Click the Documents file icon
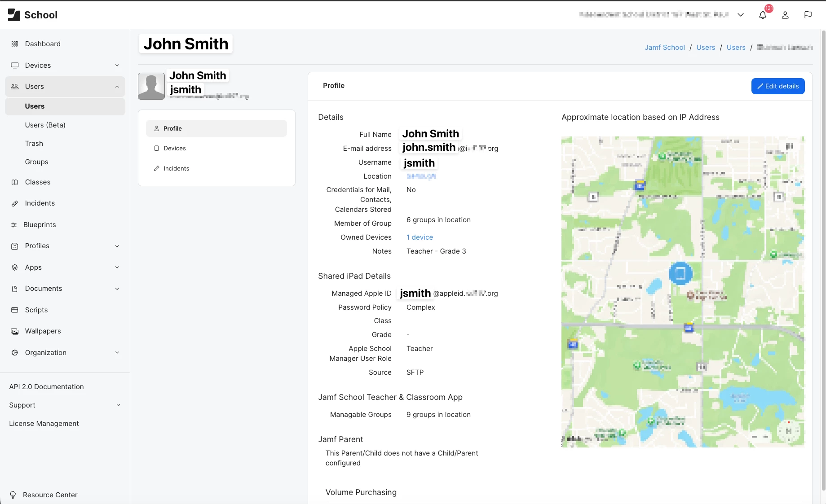826x504 pixels. point(15,289)
